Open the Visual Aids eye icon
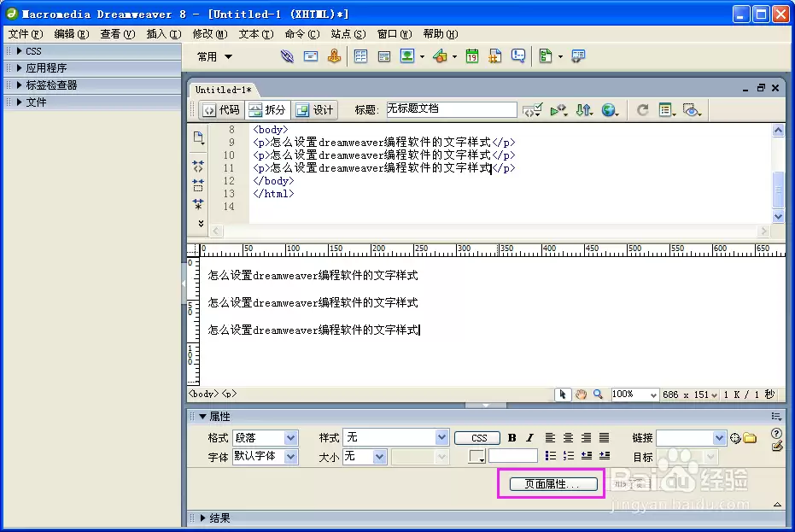 coord(692,110)
